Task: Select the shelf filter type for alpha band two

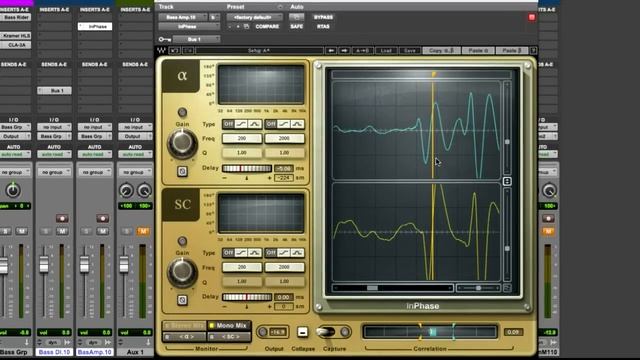Action: (284, 124)
